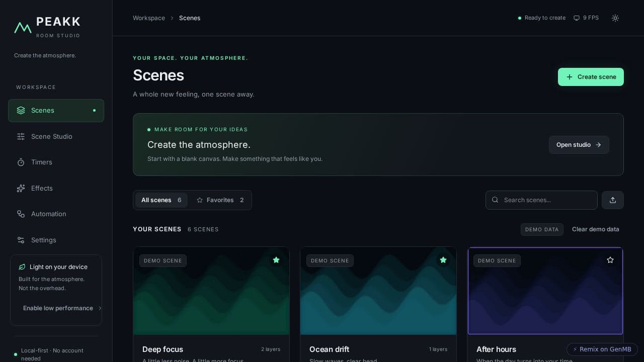644x362 pixels.
Task: Click Create scene button
Action: click(x=591, y=77)
